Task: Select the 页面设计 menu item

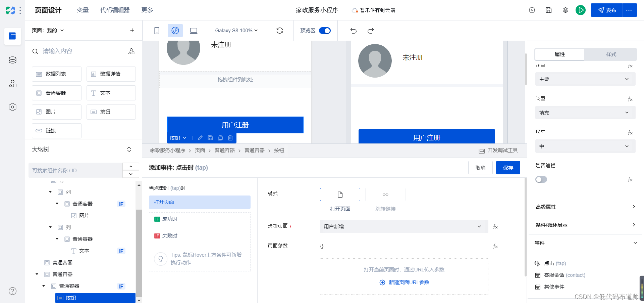Action: [x=48, y=10]
